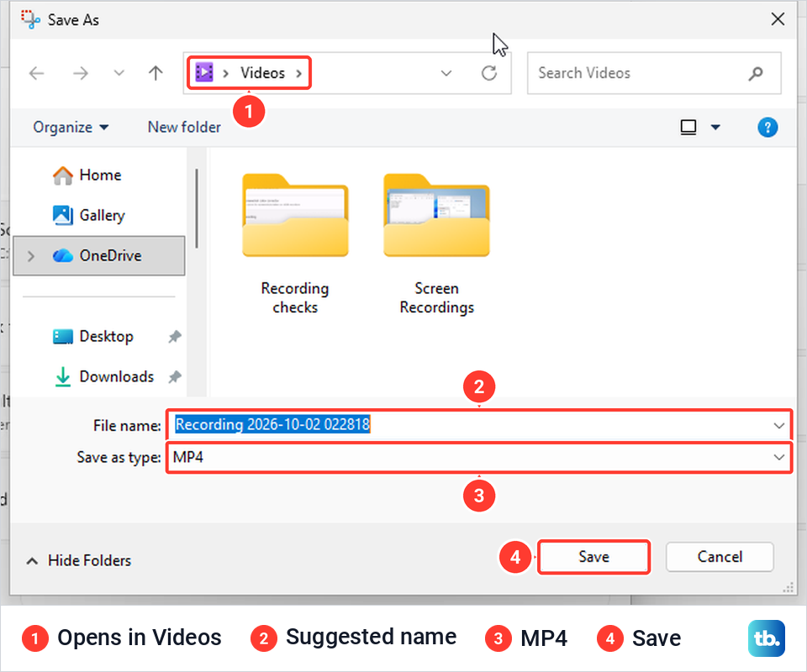Image resolution: width=807 pixels, height=672 pixels.
Task: Click the window resize grip icon
Action: 788,588
